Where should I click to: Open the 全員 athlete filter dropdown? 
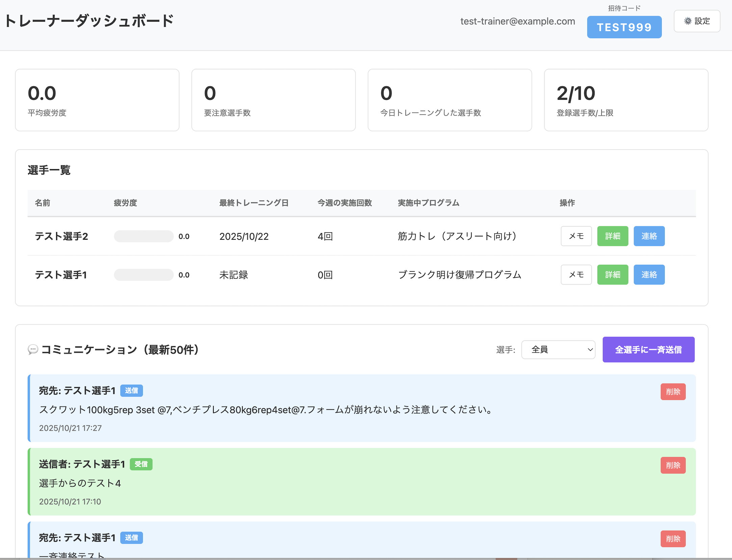click(558, 350)
